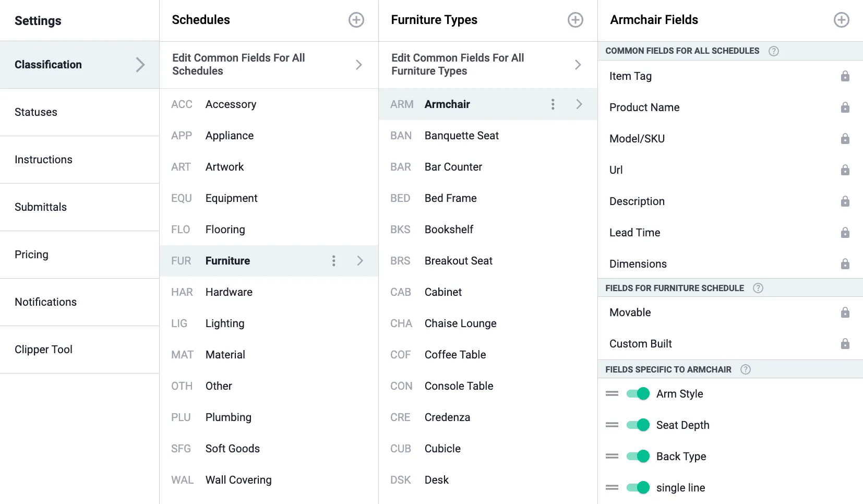Toggle off the Seat Depth field
The width and height of the screenshot is (863, 504).
[x=638, y=425]
